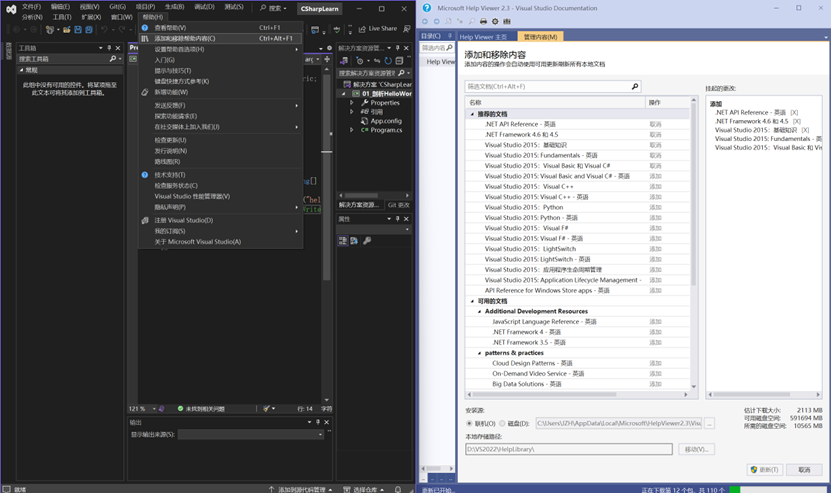
Task: Open 设置帮助首选项(H) submenu
Action: (220, 49)
